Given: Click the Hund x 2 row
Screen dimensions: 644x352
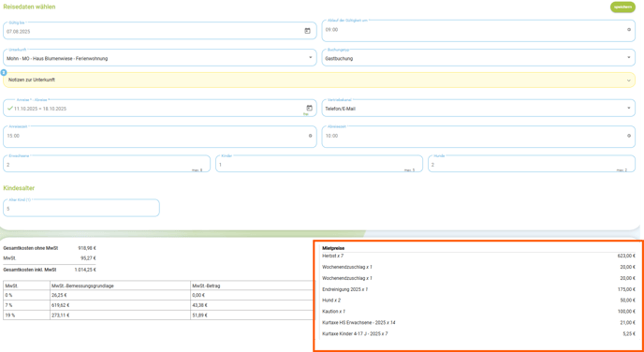Looking at the screenshot, I should (x=479, y=301).
